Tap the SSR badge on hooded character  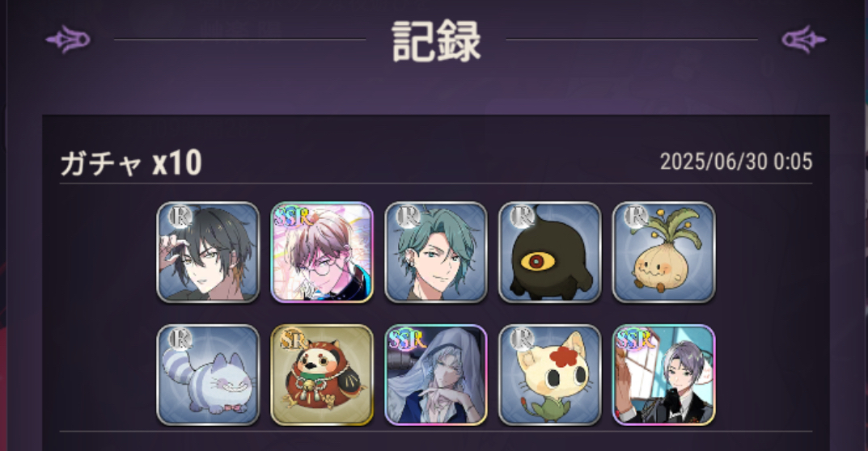[406, 339]
